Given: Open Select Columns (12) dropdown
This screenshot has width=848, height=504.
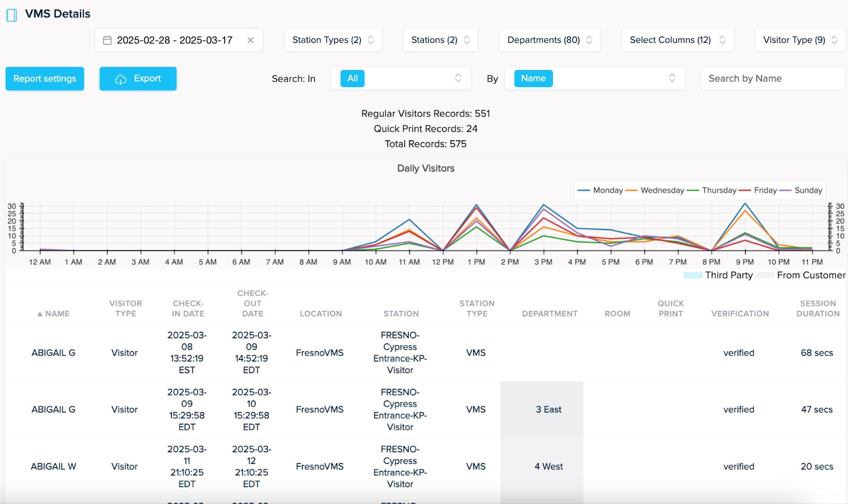Looking at the screenshot, I should 677,40.
